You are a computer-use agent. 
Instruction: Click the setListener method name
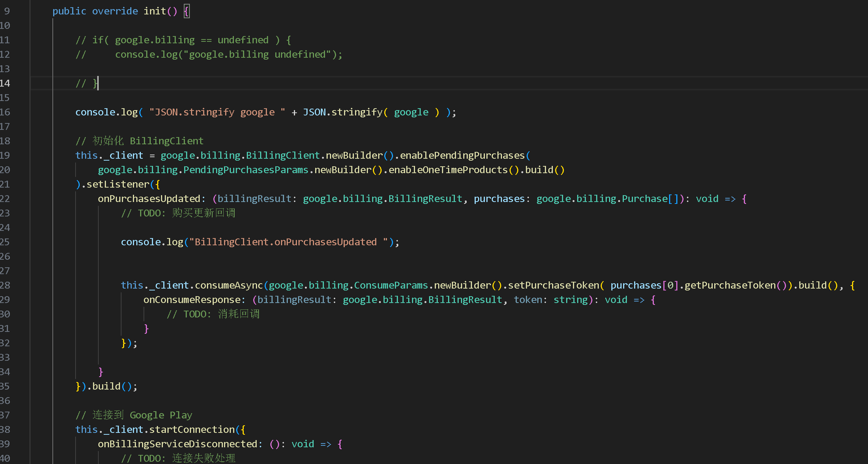[x=118, y=184]
